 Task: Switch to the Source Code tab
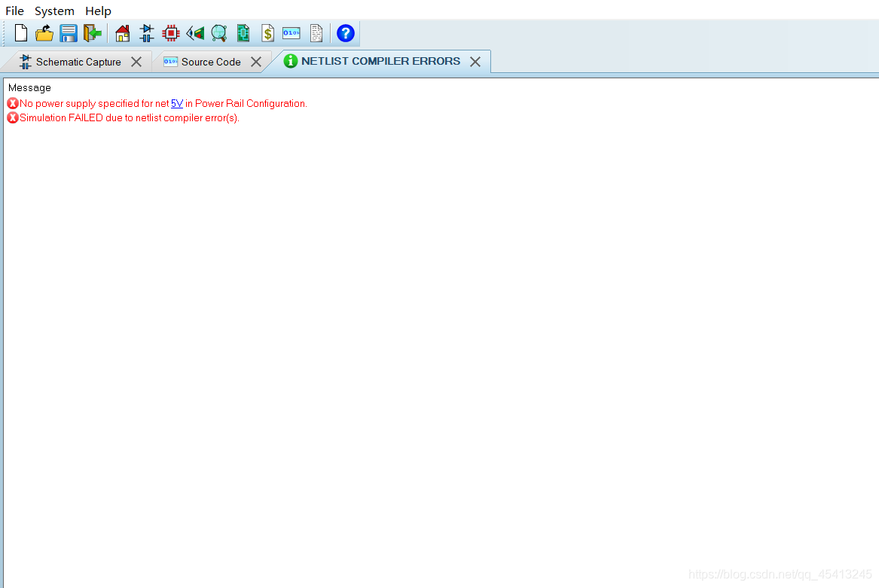211,62
